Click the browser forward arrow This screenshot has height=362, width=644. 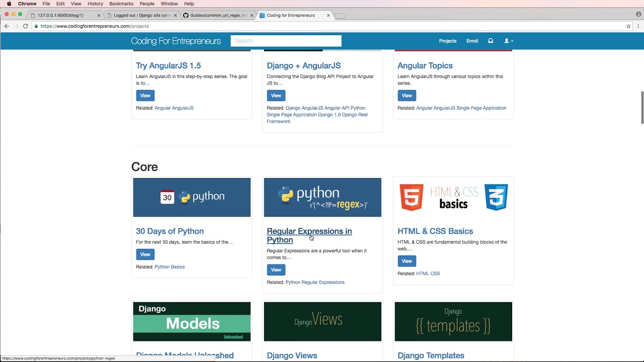pyautogui.click(x=16, y=26)
